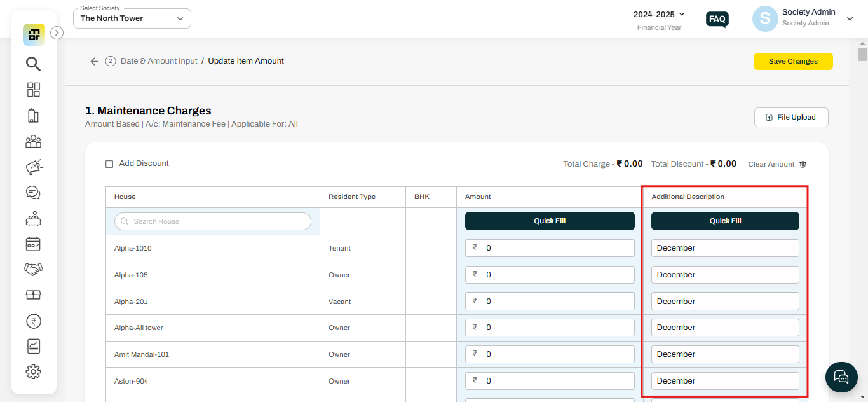Enable the Add Discount checkbox
The height and width of the screenshot is (402, 868).
109,164
